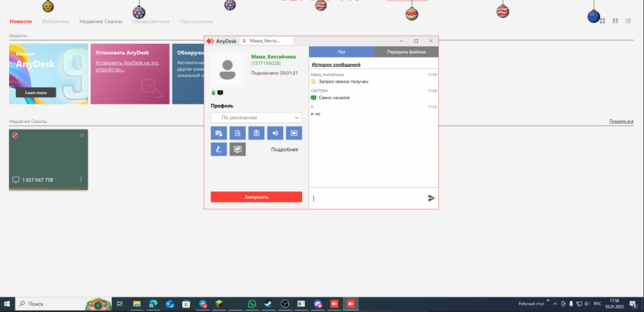Open Minecraft block icon in taskbar
This screenshot has width=644, height=312.
pos(219,304)
